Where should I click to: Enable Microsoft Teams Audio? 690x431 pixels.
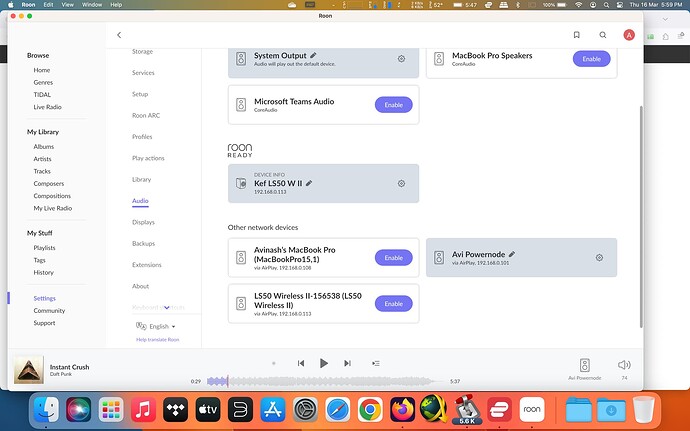[x=393, y=105]
